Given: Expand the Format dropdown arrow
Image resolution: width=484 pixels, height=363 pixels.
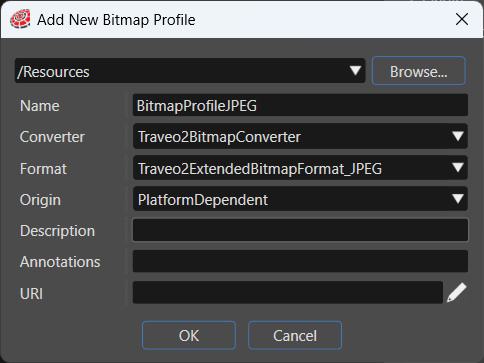Looking at the screenshot, I should coord(458,167).
